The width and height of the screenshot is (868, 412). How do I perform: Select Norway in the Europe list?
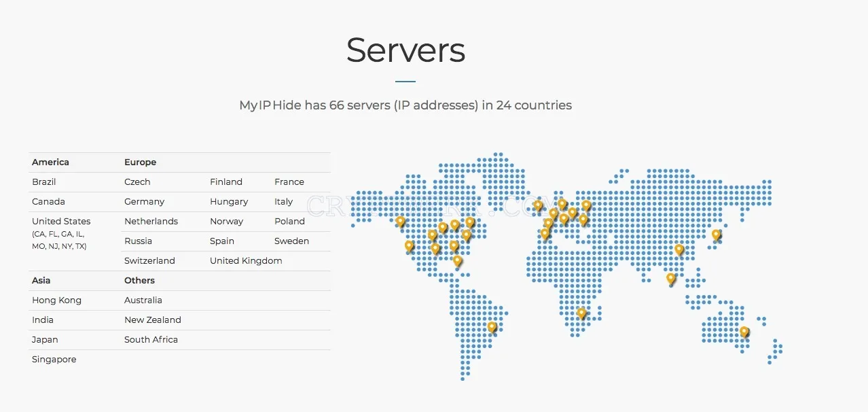[227, 222]
